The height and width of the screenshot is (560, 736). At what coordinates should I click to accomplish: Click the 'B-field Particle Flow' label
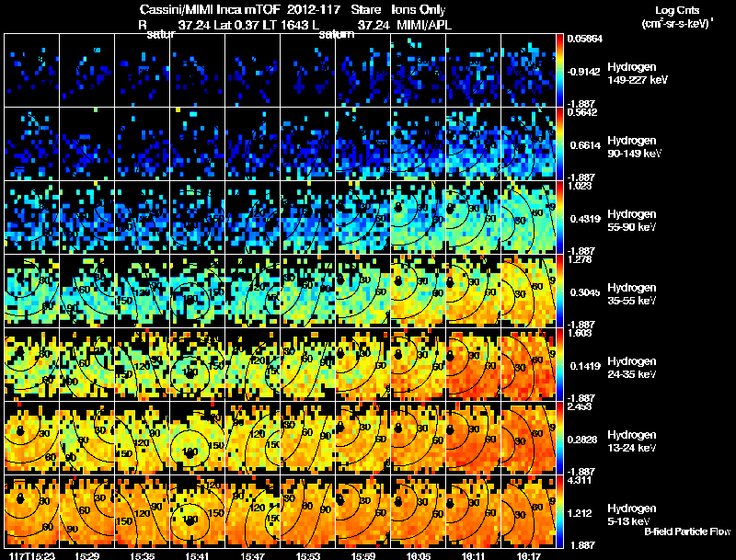point(687,531)
